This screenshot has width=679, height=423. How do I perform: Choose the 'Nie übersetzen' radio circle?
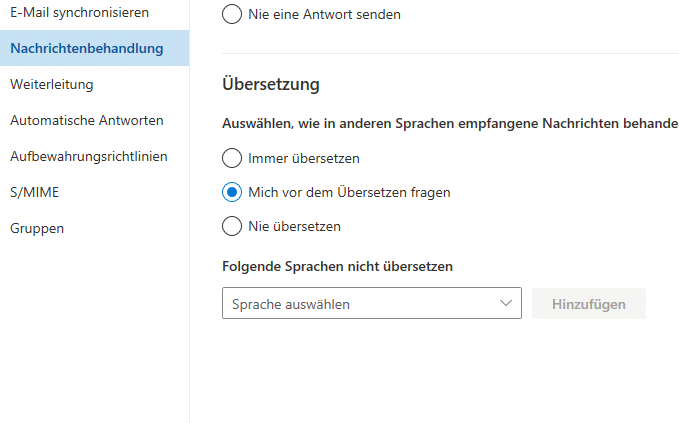click(x=232, y=226)
